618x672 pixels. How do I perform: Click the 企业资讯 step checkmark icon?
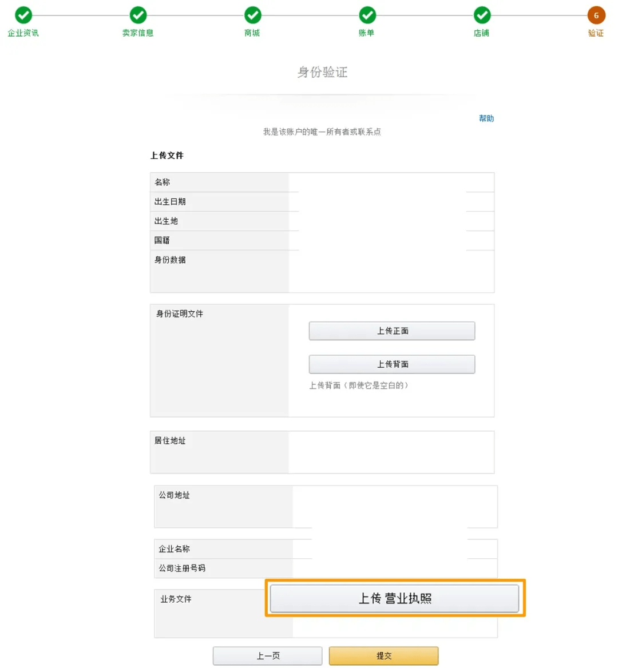[x=23, y=15]
